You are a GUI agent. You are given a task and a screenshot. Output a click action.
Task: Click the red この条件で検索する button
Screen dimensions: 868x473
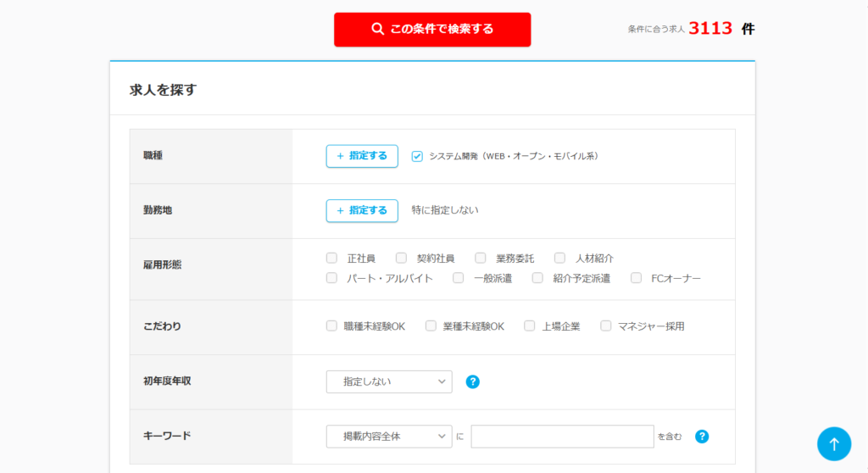coord(432,30)
